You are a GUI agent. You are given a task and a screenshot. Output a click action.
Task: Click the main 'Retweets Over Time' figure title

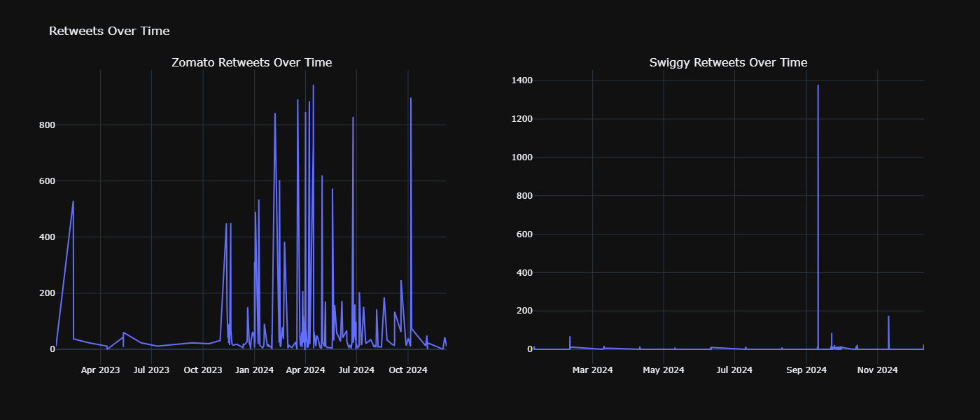pyautogui.click(x=109, y=31)
